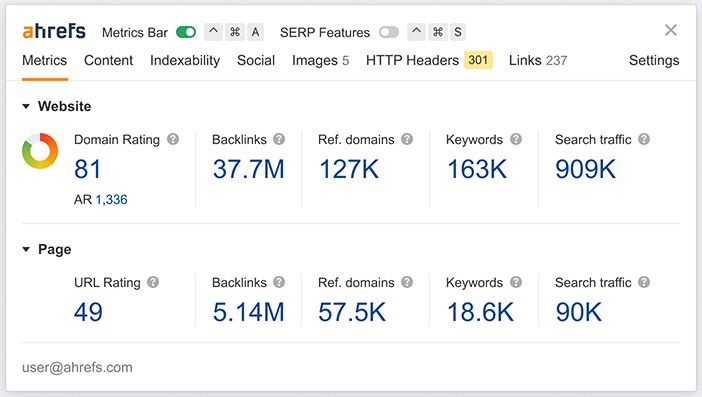Open Ahrefs Rank value 1,336
Viewport: 702px width, 397px height.
pyautogui.click(x=111, y=200)
